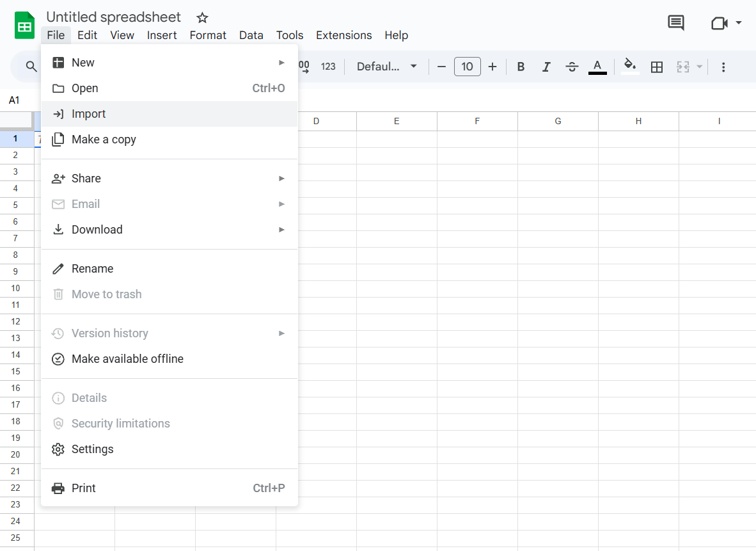The height and width of the screenshot is (551, 756).
Task: Open the Default font dropdown
Action: [386, 67]
